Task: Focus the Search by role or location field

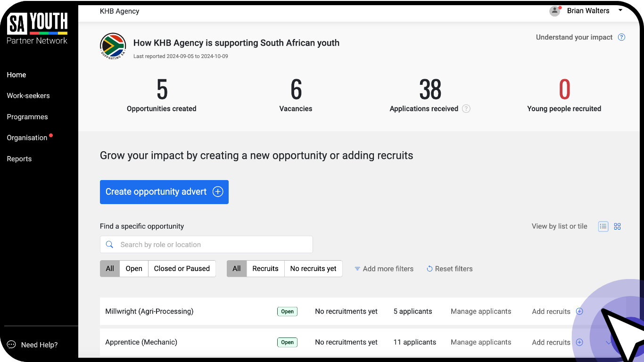Action: click(x=206, y=245)
